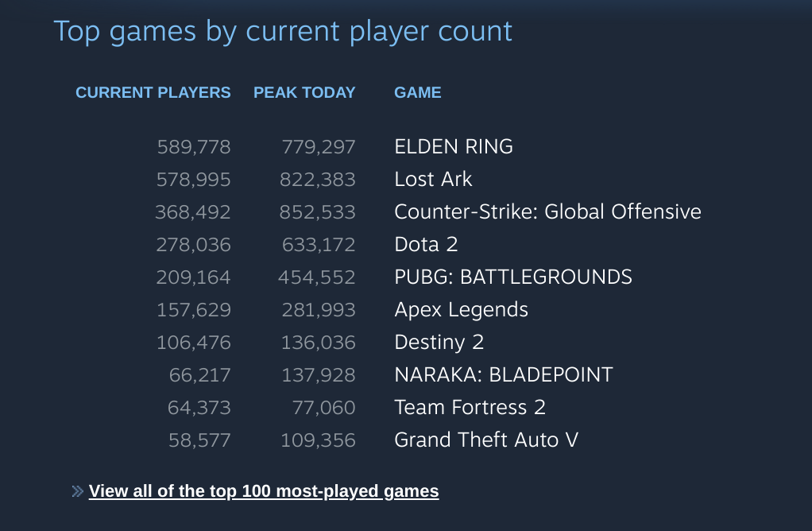Select Counter-Strike: Global Offensive from the list
This screenshot has height=531, width=812.
click(547, 211)
